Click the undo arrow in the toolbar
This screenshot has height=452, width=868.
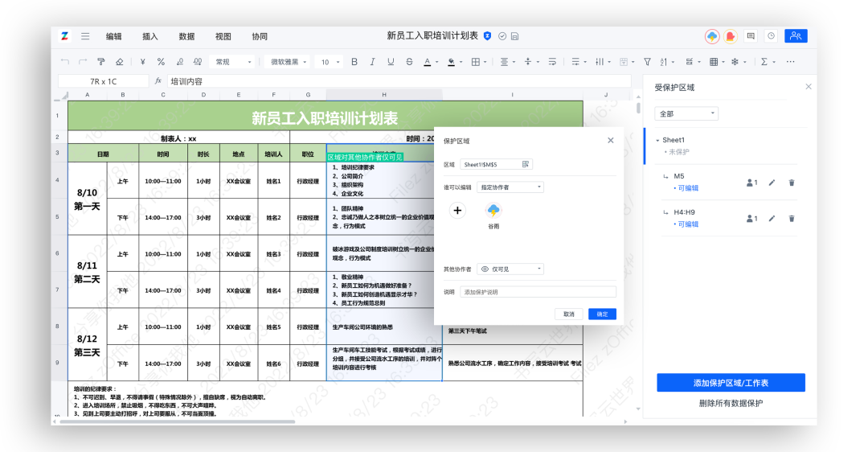pos(65,61)
